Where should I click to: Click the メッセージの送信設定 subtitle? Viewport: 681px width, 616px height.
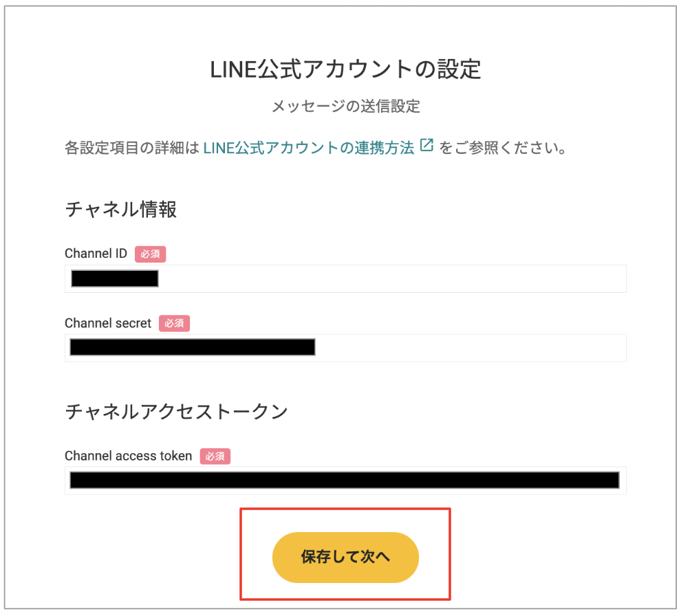click(x=346, y=106)
